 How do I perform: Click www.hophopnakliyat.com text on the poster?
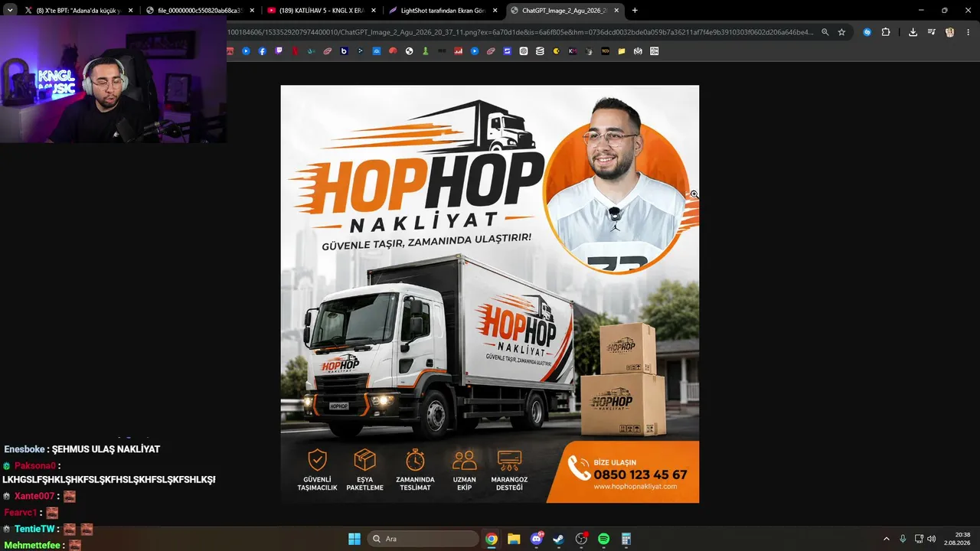(x=635, y=487)
